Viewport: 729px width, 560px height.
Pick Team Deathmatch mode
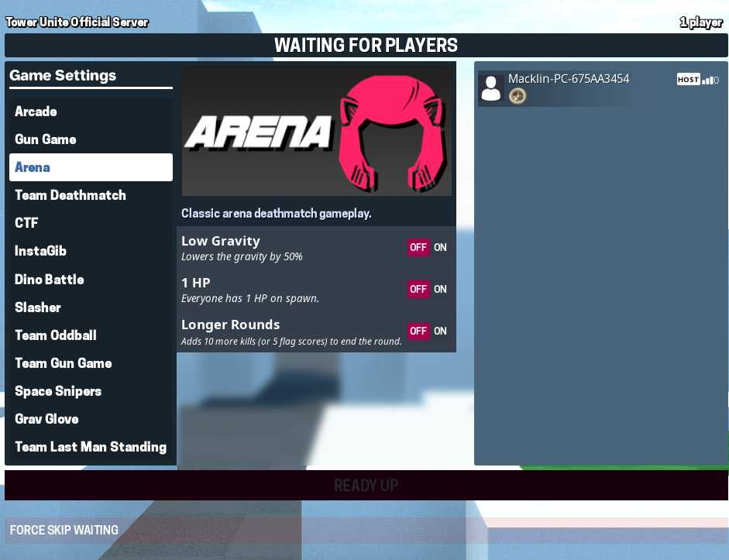[91, 195]
